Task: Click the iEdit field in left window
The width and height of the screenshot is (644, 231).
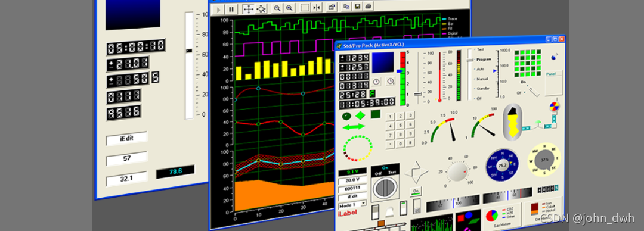Action: 126,139
